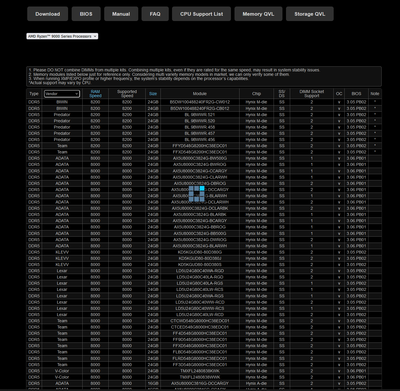
Task: Sort table by RAM Speed header
Action: 95,94
